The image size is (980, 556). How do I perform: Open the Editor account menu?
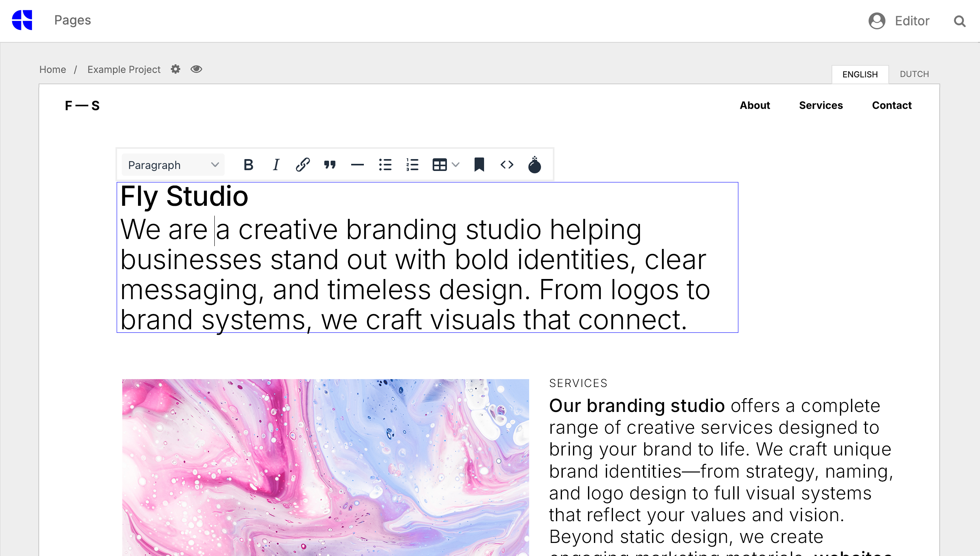click(899, 21)
